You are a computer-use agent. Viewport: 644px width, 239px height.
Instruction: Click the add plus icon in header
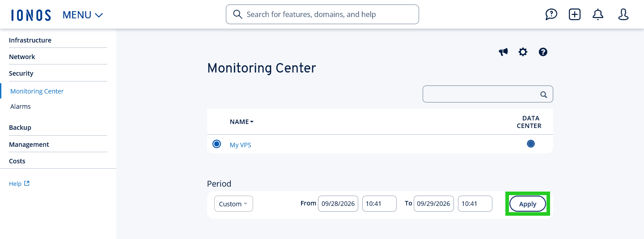pyautogui.click(x=575, y=14)
